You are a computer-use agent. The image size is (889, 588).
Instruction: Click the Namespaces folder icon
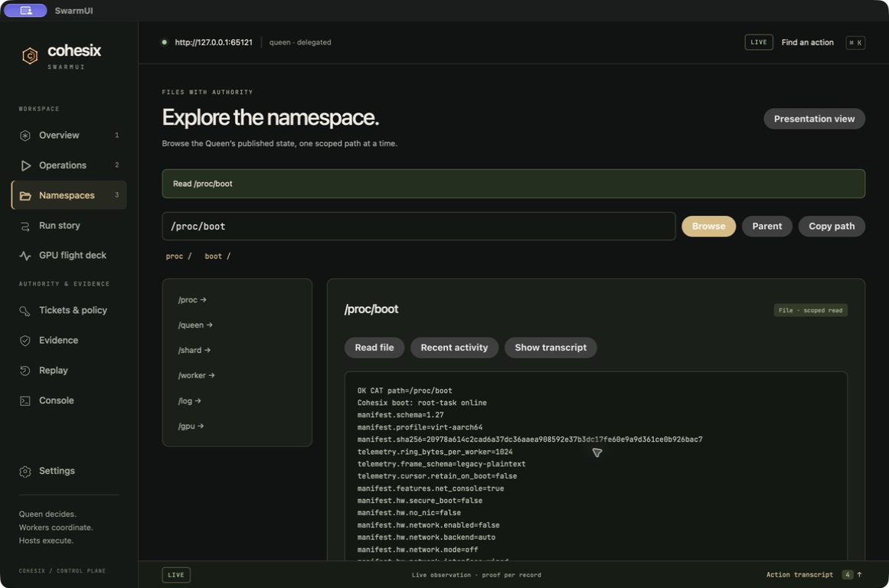tap(25, 196)
